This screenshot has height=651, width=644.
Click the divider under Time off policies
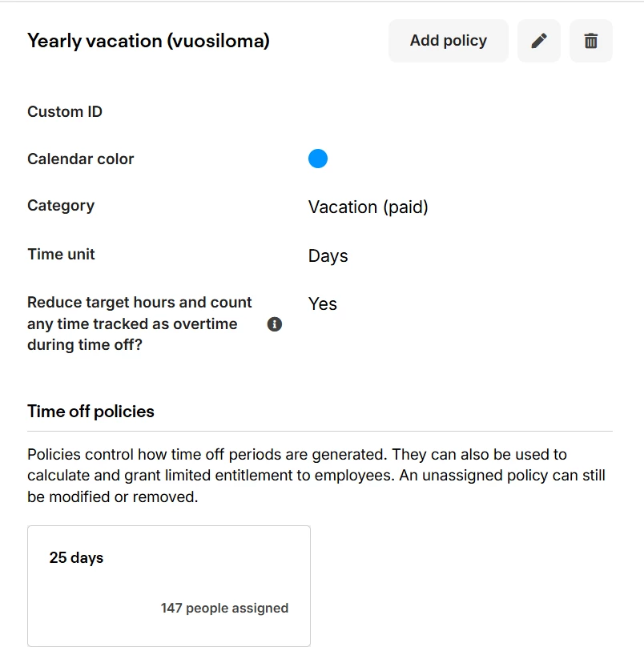pyautogui.click(x=320, y=431)
